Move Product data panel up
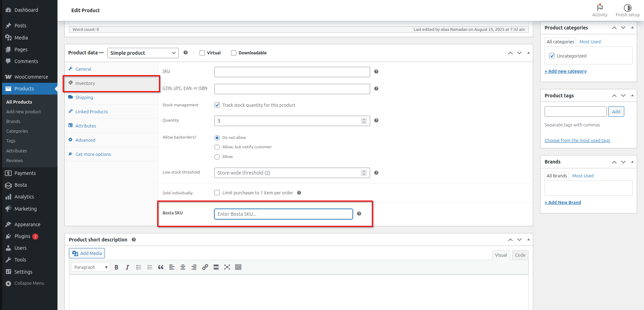The image size is (644, 310). [510, 53]
